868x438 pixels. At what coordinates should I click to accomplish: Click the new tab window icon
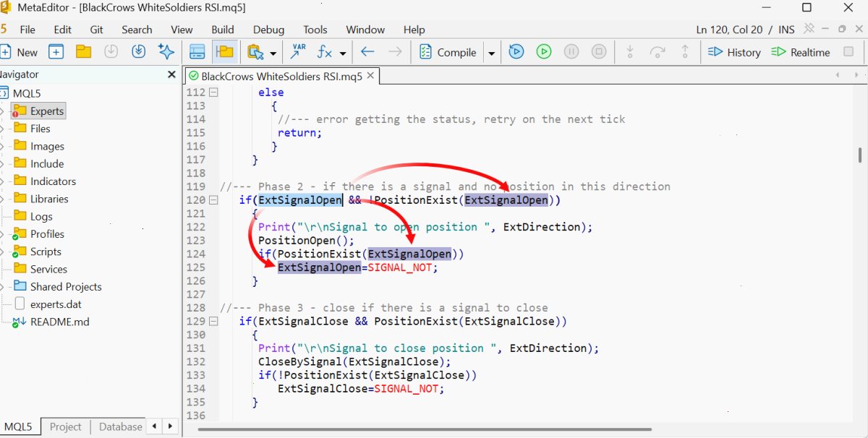56,52
